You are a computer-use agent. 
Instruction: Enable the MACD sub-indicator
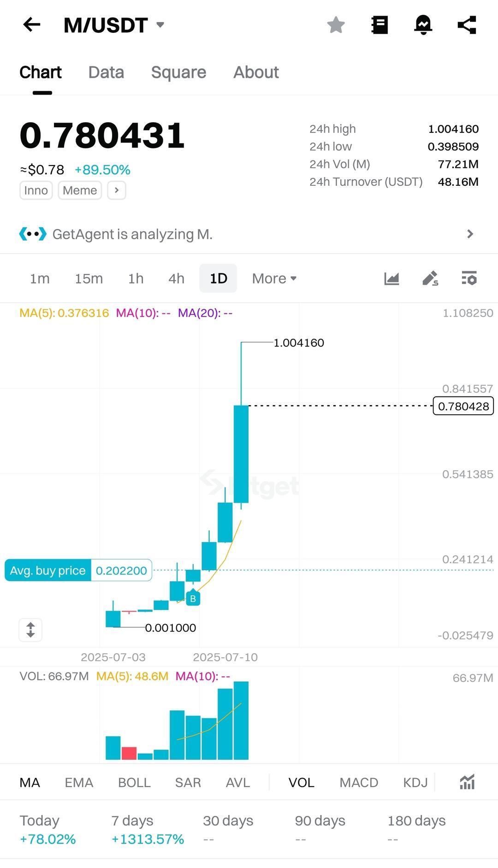359,782
